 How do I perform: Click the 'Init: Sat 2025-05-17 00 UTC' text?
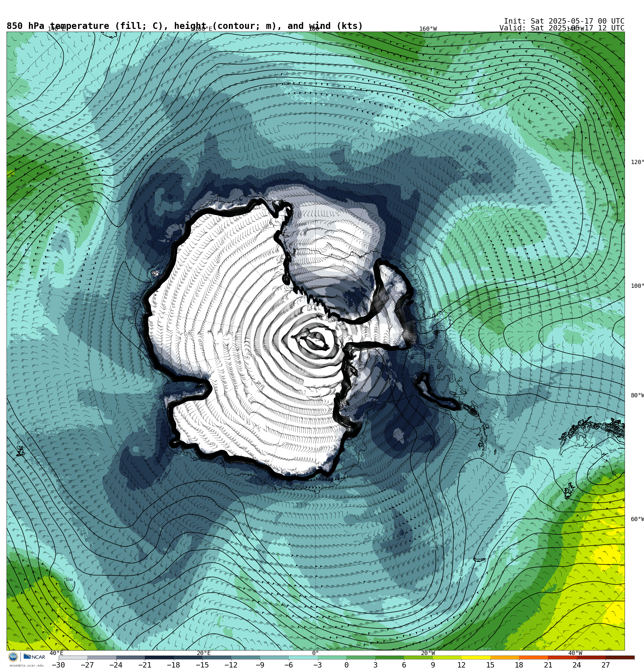[x=564, y=21]
